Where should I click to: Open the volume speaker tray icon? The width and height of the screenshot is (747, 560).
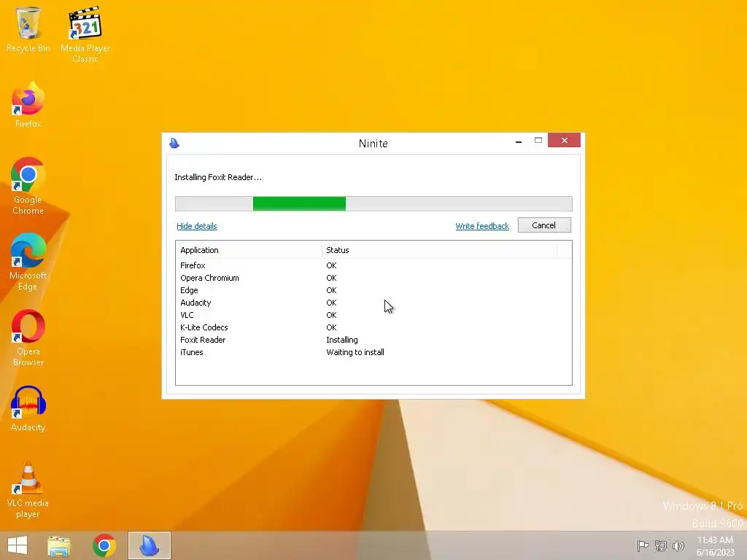pyautogui.click(x=678, y=545)
